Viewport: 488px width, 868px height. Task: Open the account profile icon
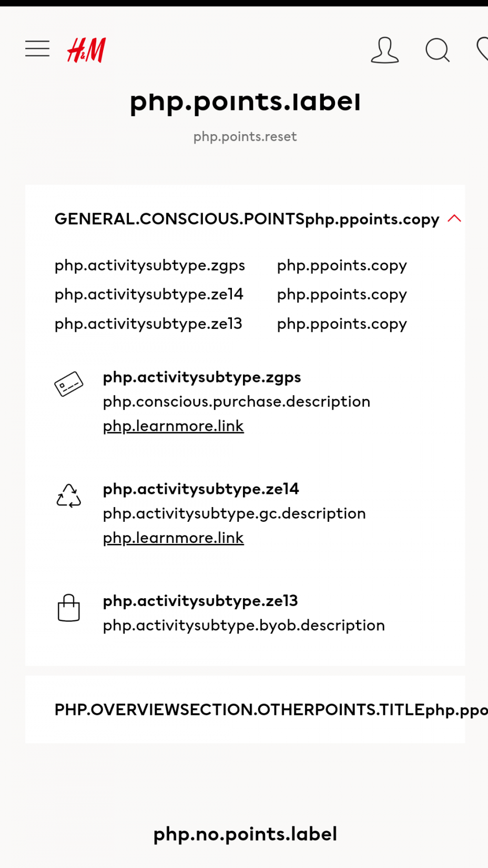[x=384, y=50]
